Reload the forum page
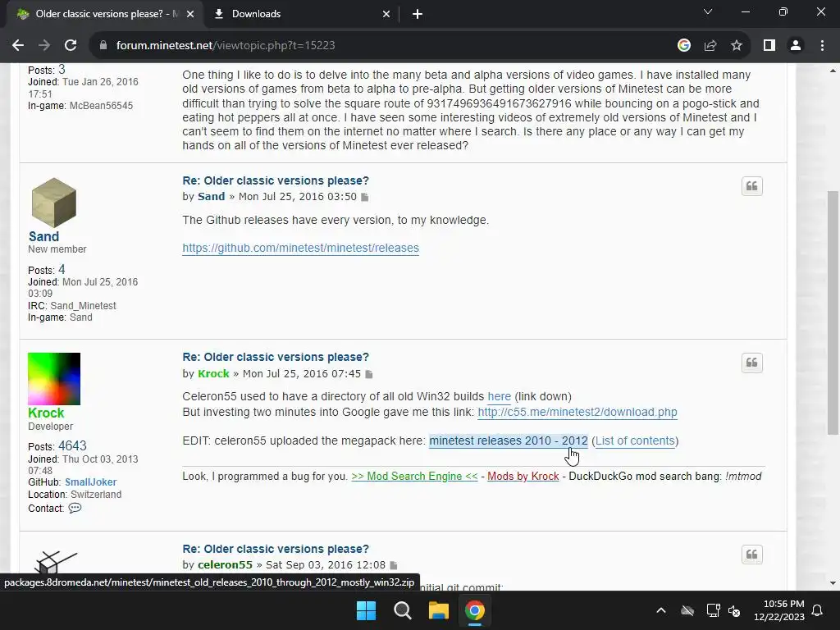 71,46
